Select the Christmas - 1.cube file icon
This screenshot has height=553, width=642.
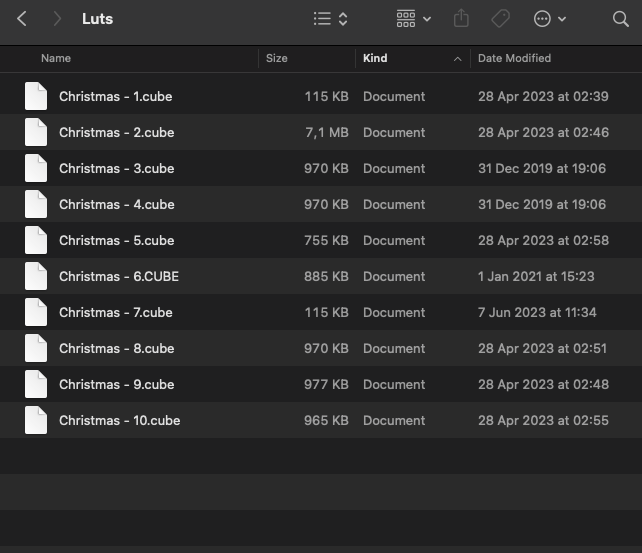pos(36,97)
